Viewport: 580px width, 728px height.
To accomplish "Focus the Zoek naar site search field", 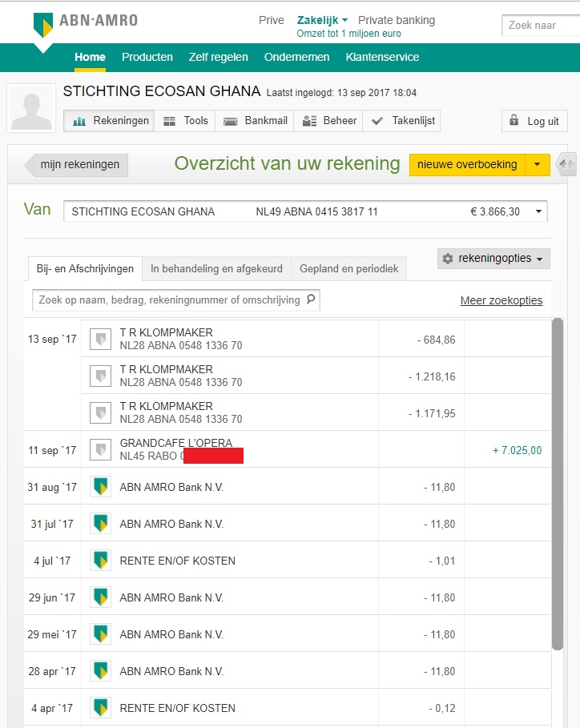I will 541,25.
